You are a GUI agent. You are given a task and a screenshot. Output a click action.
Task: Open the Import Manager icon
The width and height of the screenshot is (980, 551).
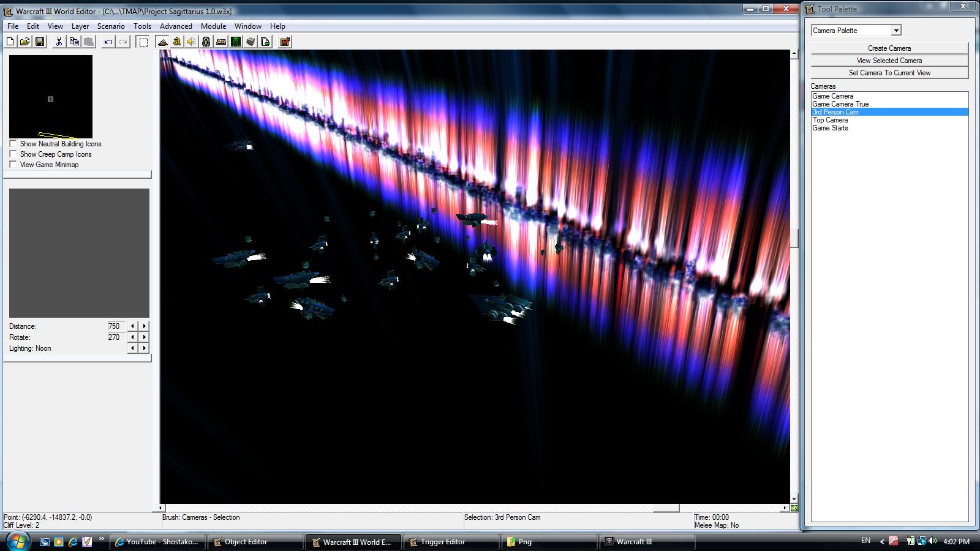point(265,42)
